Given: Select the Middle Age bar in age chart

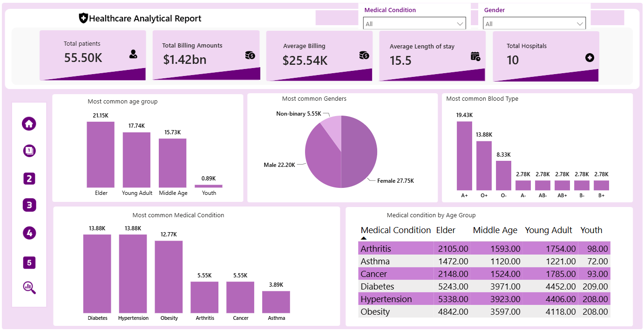Looking at the screenshot, I should tap(172, 163).
